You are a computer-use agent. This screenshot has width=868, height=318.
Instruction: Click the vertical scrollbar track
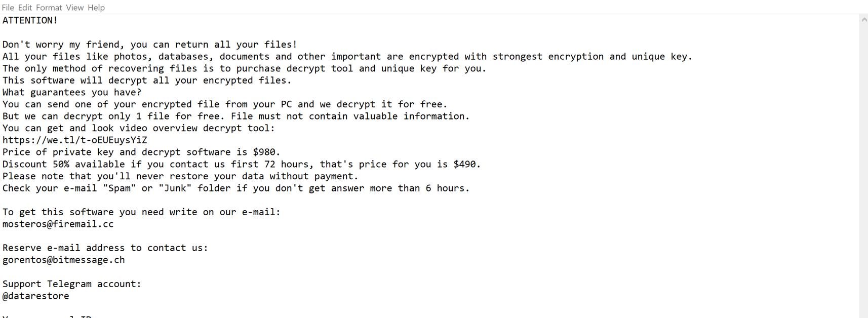coord(863,167)
